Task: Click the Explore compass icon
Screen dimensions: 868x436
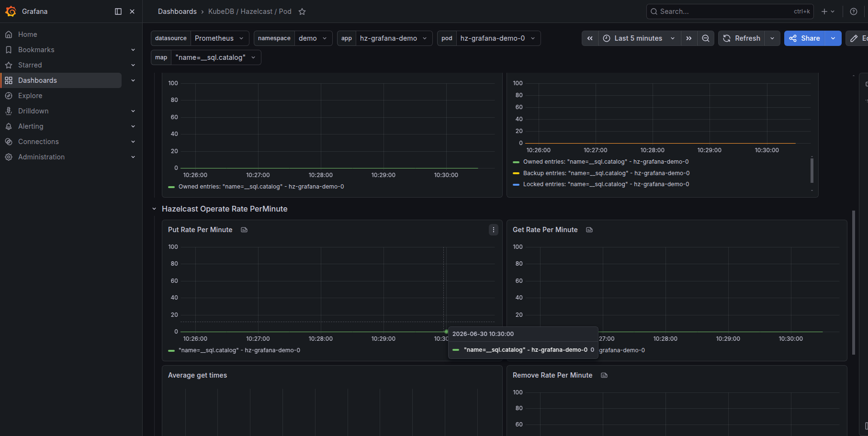Action: [x=9, y=96]
